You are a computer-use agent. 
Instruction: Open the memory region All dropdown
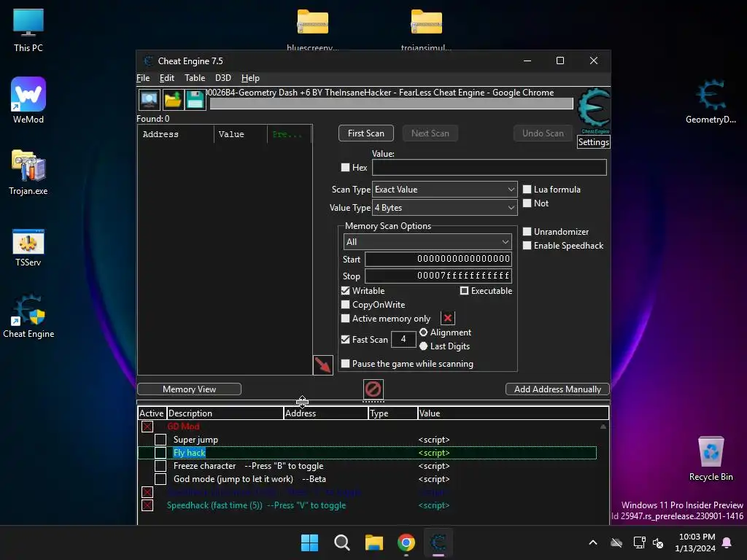[x=427, y=242]
